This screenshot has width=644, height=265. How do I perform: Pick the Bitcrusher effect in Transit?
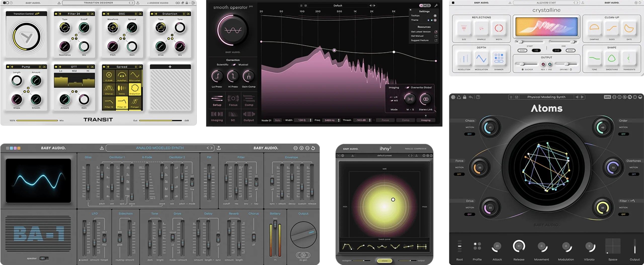(135, 76)
